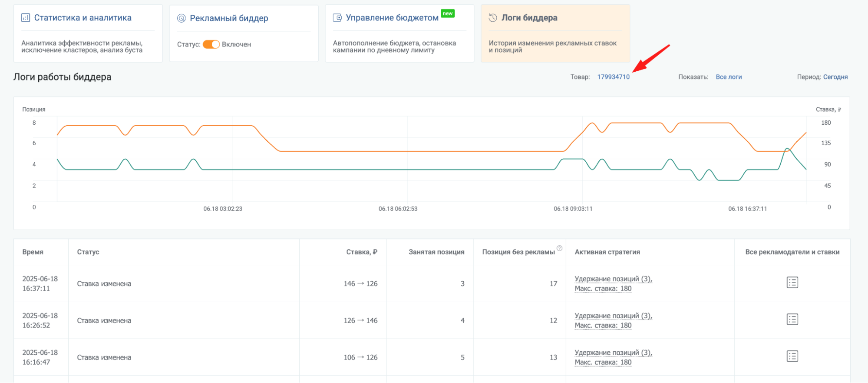
Task: Click chart time marker 06.18 09:03:11
Action: (x=573, y=209)
